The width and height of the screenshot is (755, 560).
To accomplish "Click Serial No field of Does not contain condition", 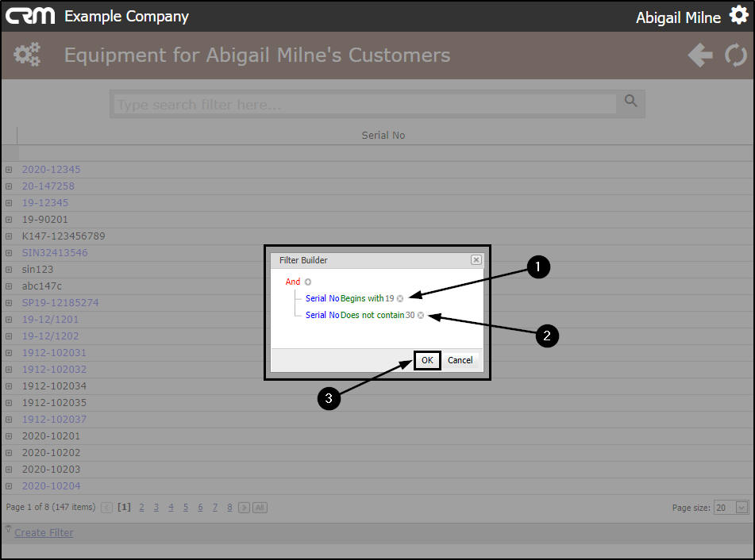I will pos(322,315).
